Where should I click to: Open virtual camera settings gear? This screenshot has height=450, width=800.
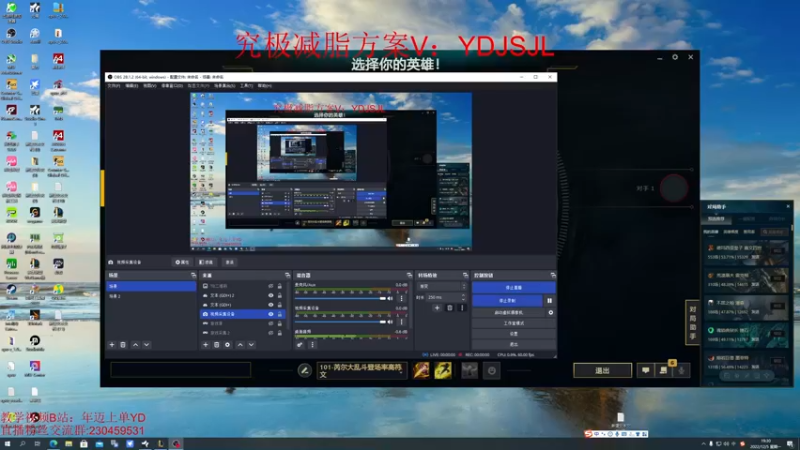click(551, 312)
